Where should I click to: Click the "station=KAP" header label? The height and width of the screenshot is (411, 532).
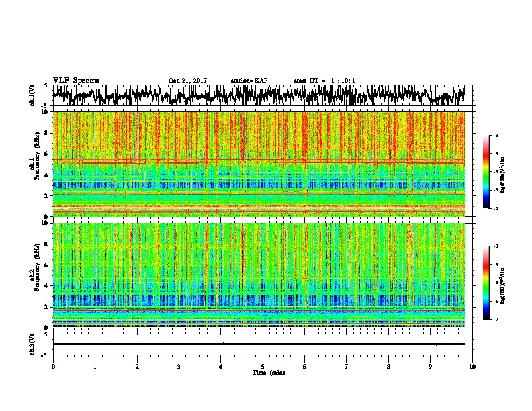coord(249,81)
